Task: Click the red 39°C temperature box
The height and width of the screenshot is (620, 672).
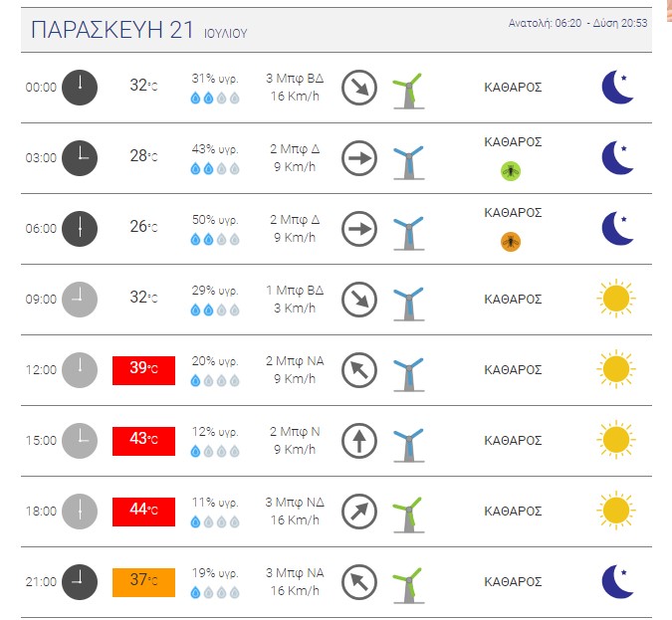Action: tap(143, 370)
